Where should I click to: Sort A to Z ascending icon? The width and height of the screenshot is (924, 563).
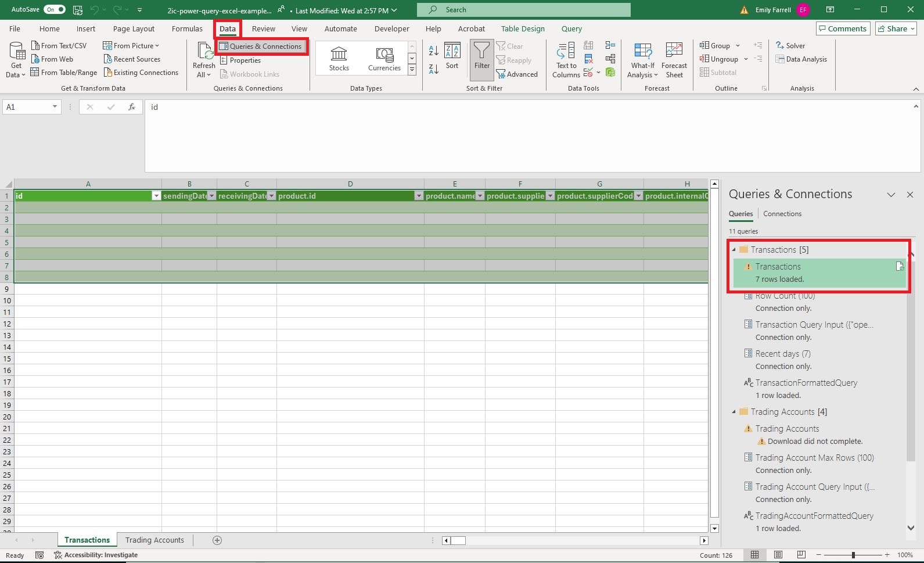click(433, 51)
